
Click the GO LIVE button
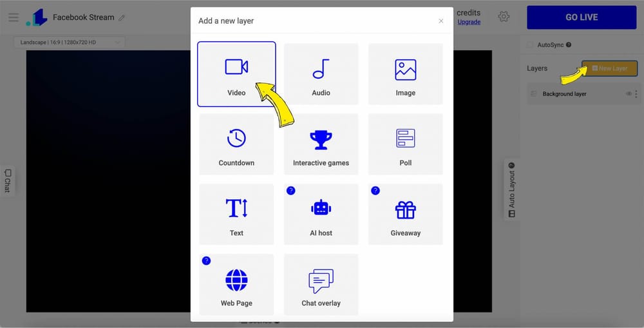coord(582,17)
